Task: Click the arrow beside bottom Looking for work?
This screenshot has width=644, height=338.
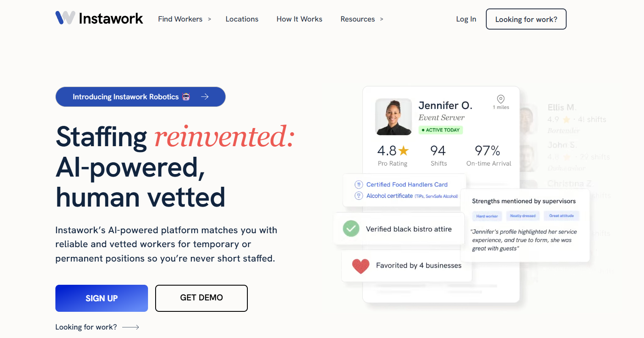Action: pos(131,327)
